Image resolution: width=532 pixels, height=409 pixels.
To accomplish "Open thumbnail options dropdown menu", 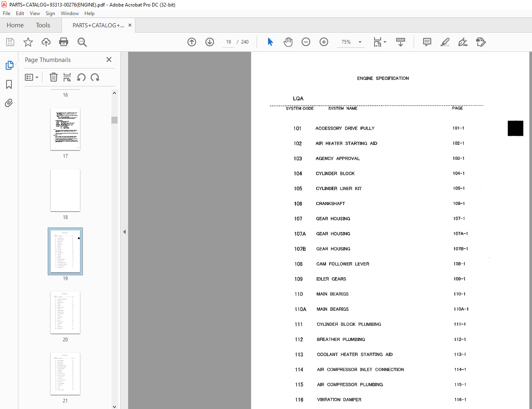I will pyautogui.click(x=32, y=77).
